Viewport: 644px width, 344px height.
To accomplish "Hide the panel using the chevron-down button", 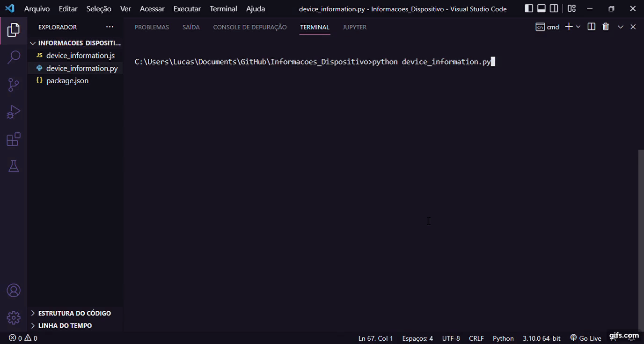I will 621,27.
